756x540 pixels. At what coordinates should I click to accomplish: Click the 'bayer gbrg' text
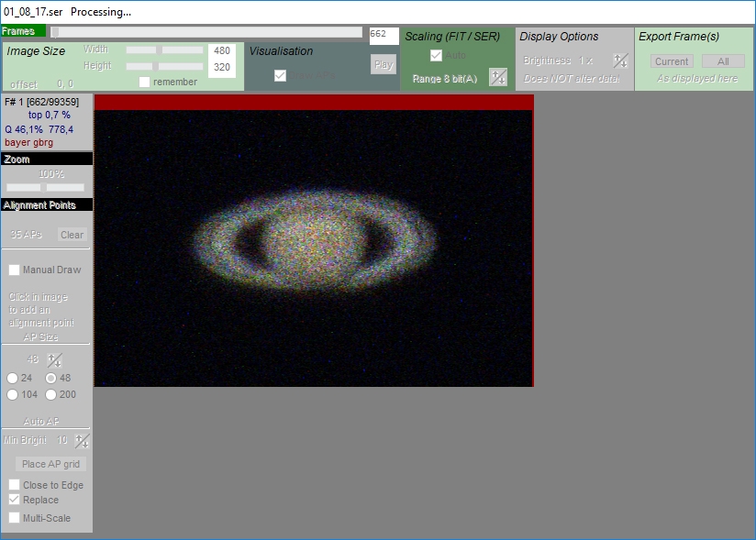[29, 143]
